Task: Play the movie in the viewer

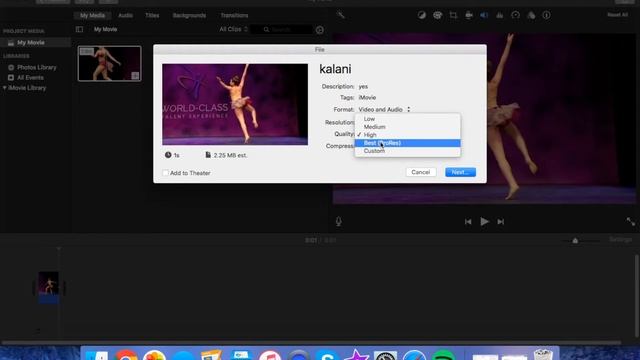Action: 484,222
